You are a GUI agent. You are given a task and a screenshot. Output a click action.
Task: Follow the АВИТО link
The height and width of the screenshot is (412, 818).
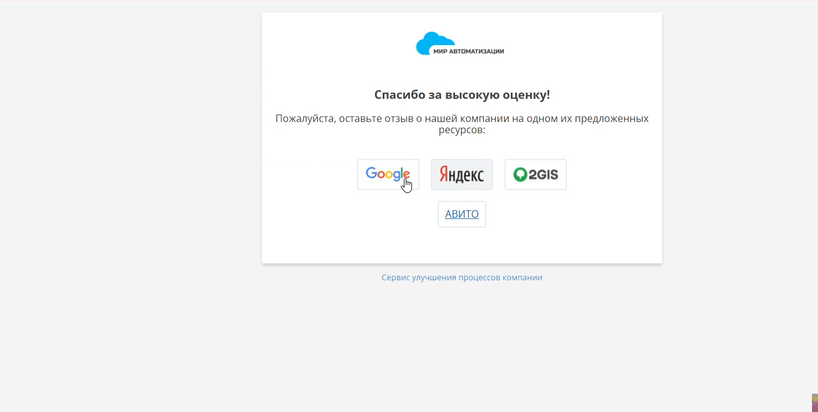click(x=462, y=214)
